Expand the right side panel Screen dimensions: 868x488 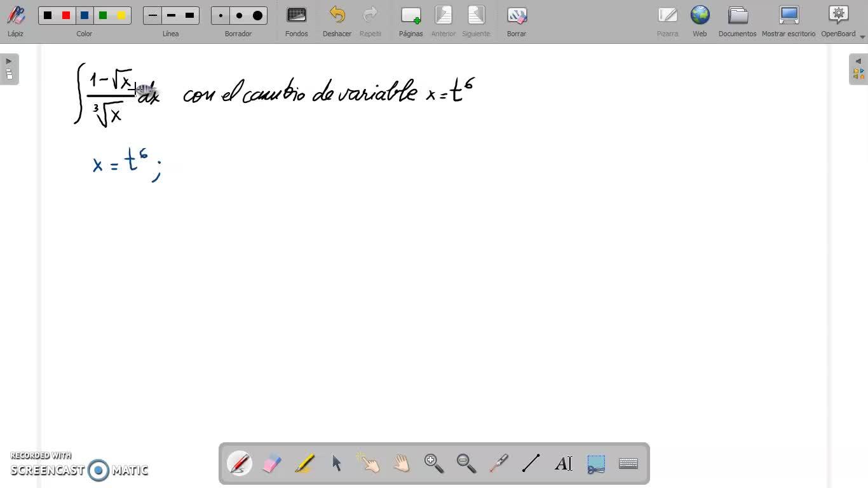click(x=858, y=69)
